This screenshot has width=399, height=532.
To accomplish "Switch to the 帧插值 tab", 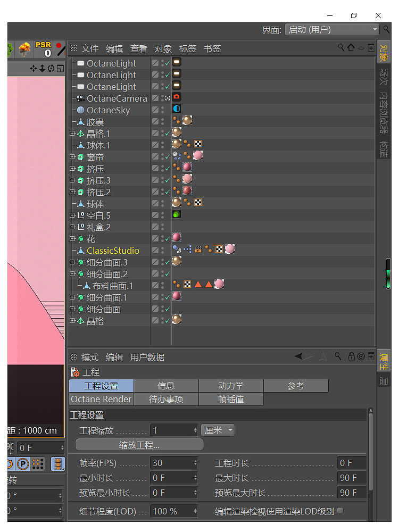I will click(x=231, y=399).
